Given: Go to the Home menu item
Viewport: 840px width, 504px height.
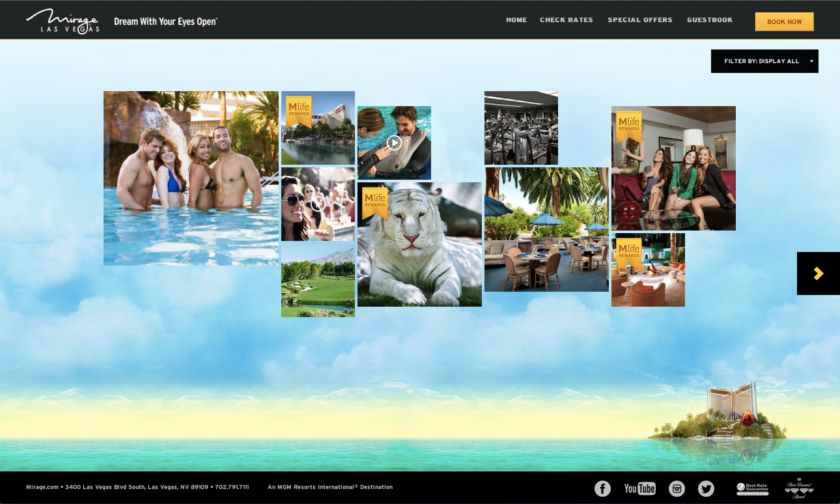Looking at the screenshot, I should [516, 20].
